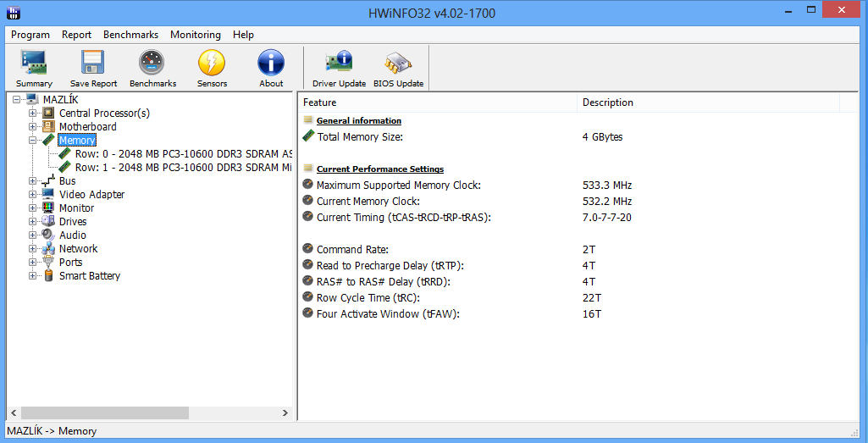Select the Row: 1 memory module entry
Screen dimensions: 868x443
(184, 167)
